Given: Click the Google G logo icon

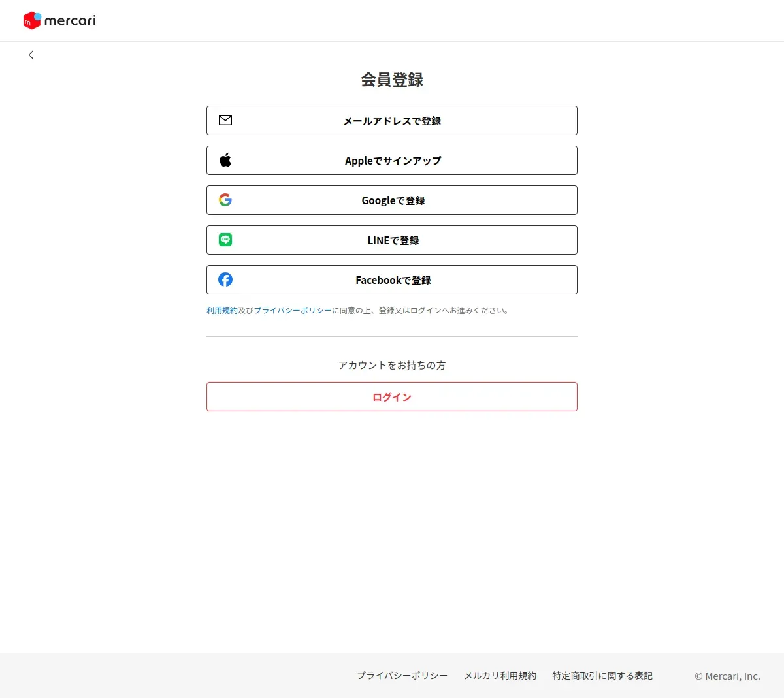Looking at the screenshot, I should point(225,200).
